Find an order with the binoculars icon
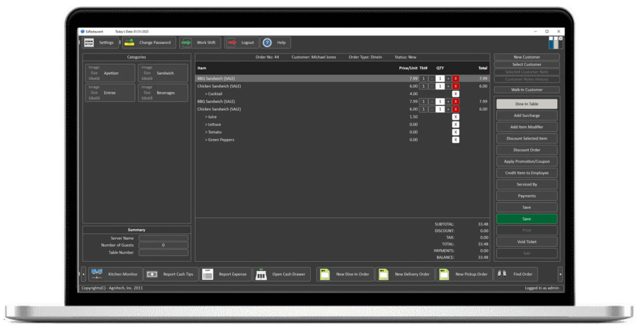The image size is (644, 336). click(x=516, y=274)
